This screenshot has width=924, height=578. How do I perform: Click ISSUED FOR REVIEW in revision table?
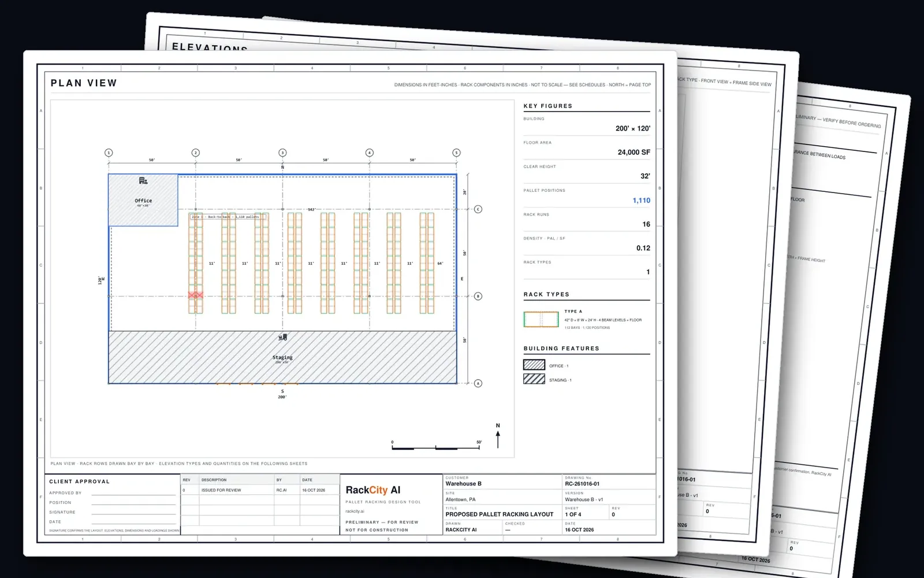click(x=221, y=490)
